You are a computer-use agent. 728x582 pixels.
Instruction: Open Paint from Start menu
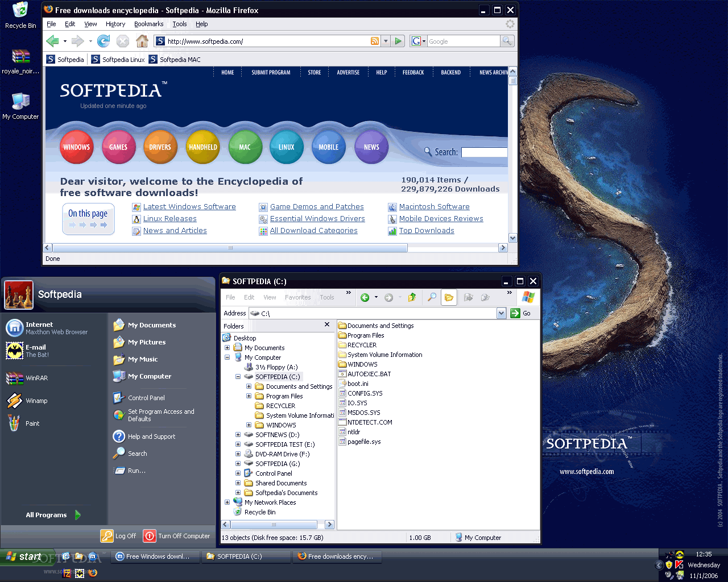tap(24, 423)
